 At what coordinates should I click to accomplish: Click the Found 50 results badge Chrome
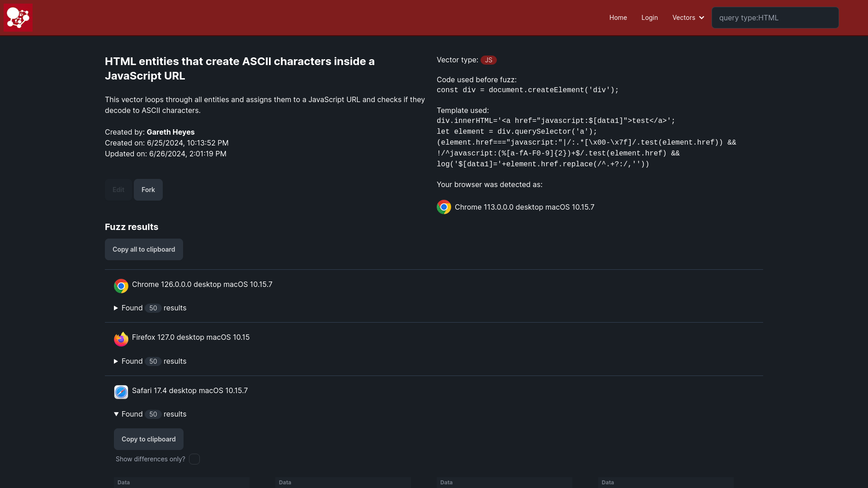click(x=153, y=307)
